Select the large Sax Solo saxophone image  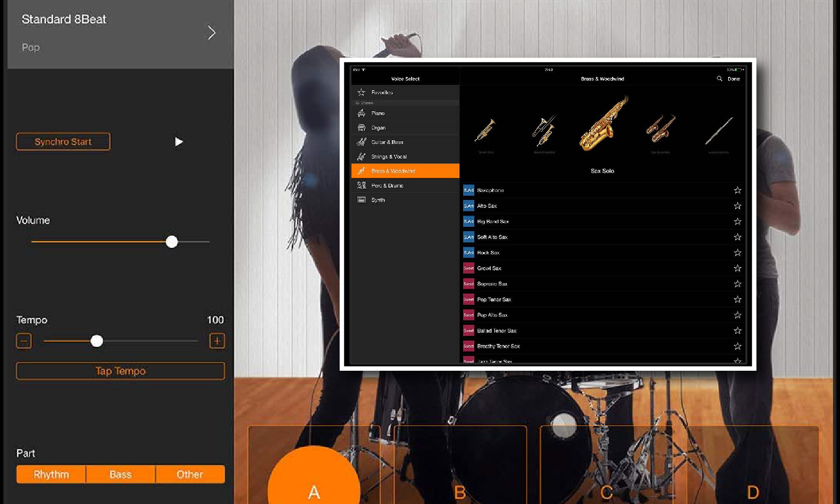click(603, 124)
